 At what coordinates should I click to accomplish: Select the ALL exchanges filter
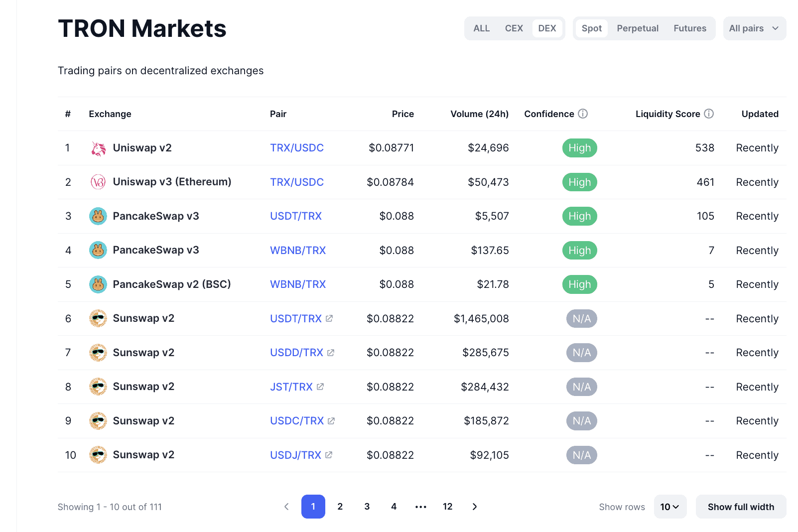click(x=481, y=28)
